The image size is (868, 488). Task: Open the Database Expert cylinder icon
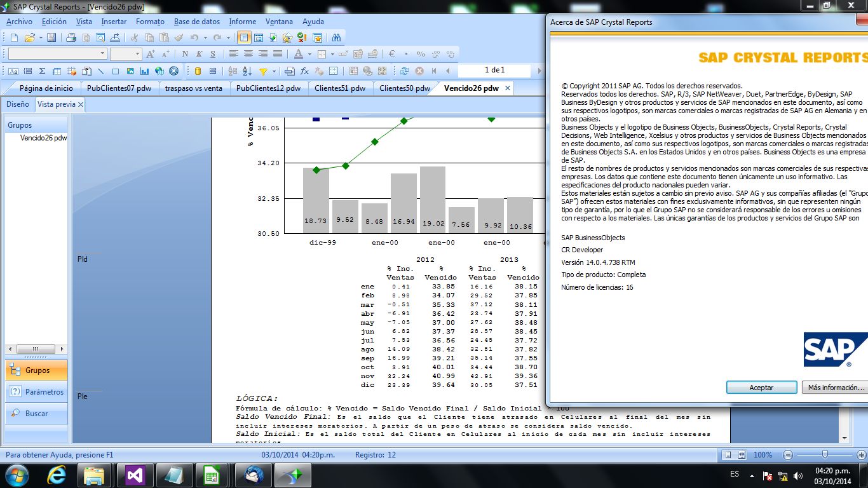tap(198, 71)
